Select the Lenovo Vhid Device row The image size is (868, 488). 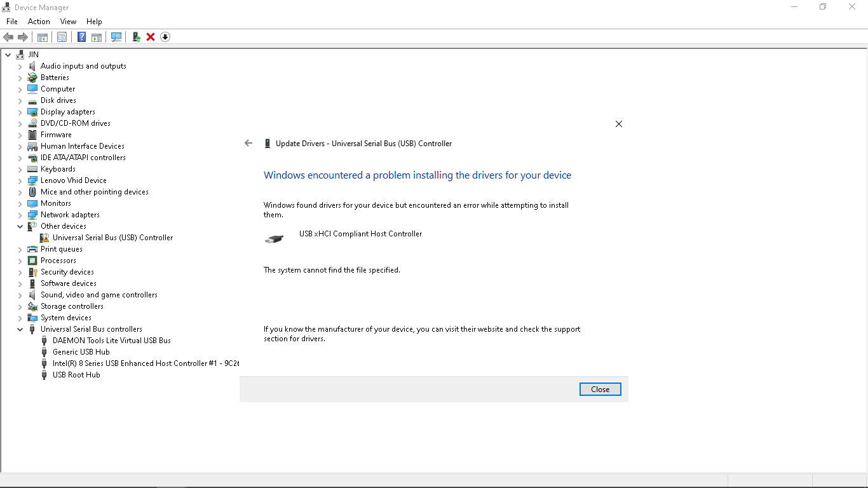pos(73,180)
